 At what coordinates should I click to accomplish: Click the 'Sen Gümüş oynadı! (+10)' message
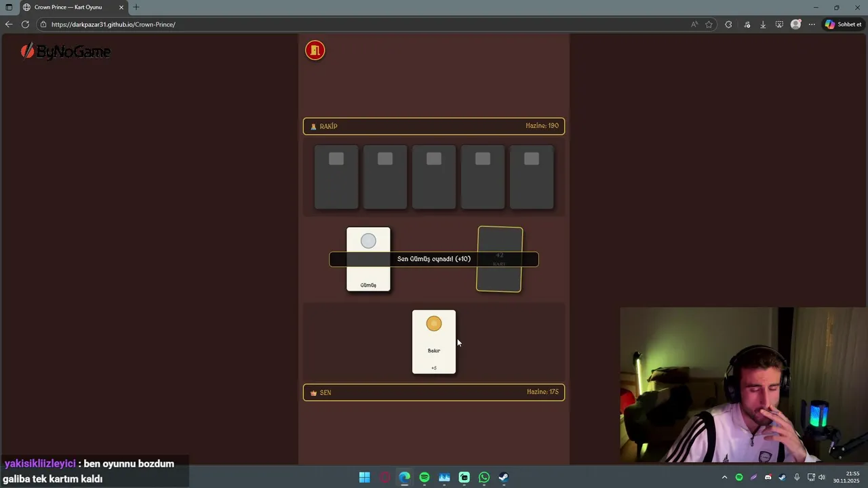(434, 259)
